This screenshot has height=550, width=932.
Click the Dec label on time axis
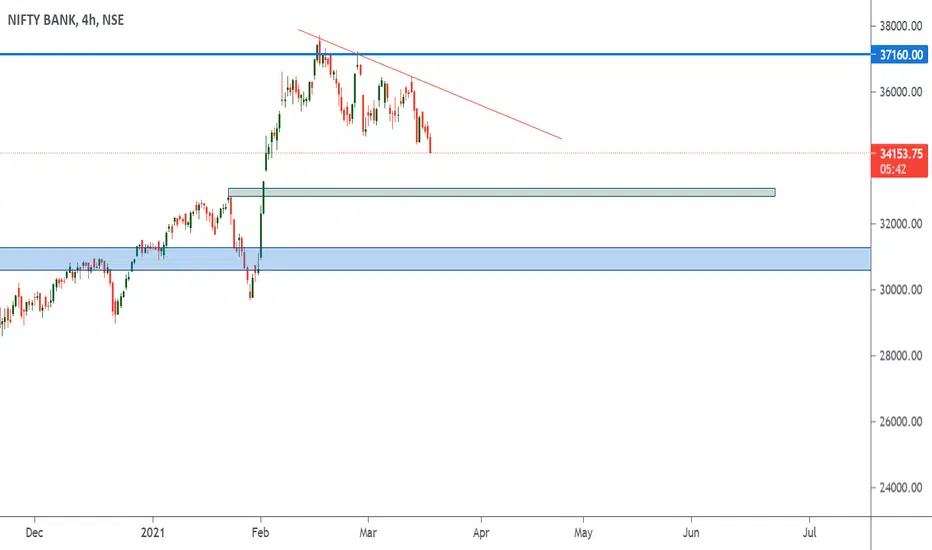pyautogui.click(x=34, y=533)
